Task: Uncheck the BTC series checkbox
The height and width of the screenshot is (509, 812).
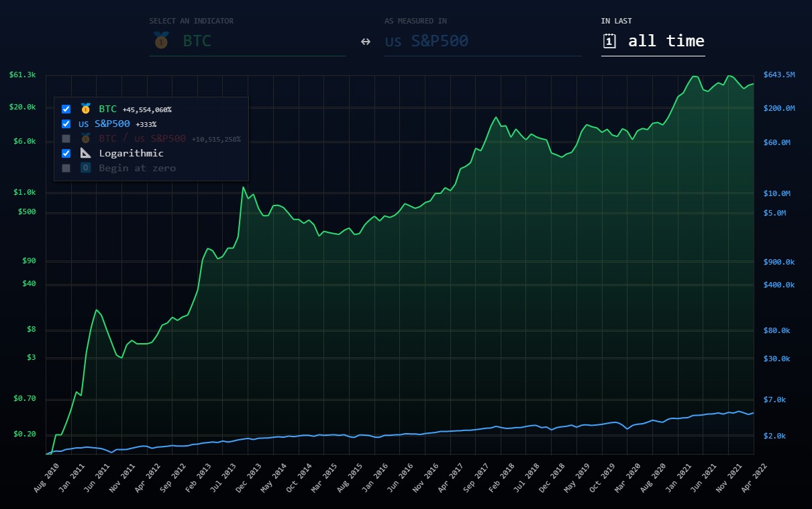Action: pyautogui.click(x=66, y=109)
